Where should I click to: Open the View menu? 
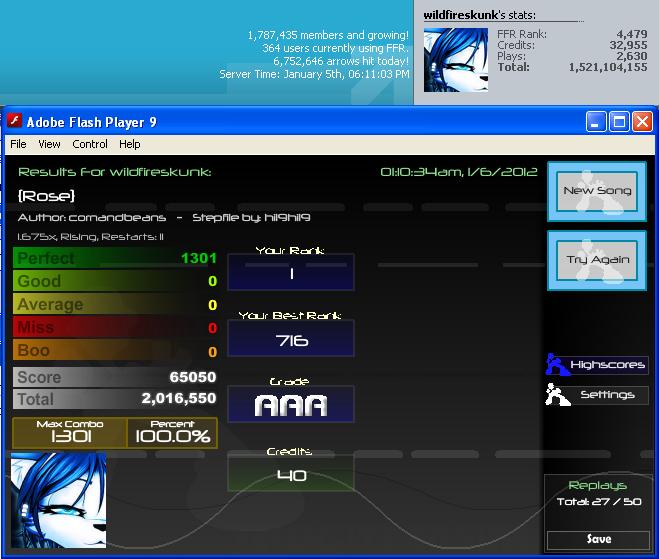tap(49, 144)
